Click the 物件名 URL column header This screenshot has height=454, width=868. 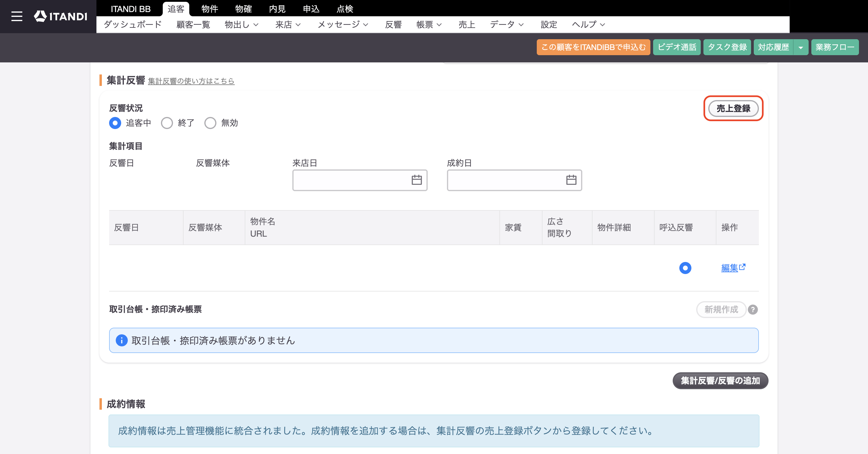click(372, 228)
